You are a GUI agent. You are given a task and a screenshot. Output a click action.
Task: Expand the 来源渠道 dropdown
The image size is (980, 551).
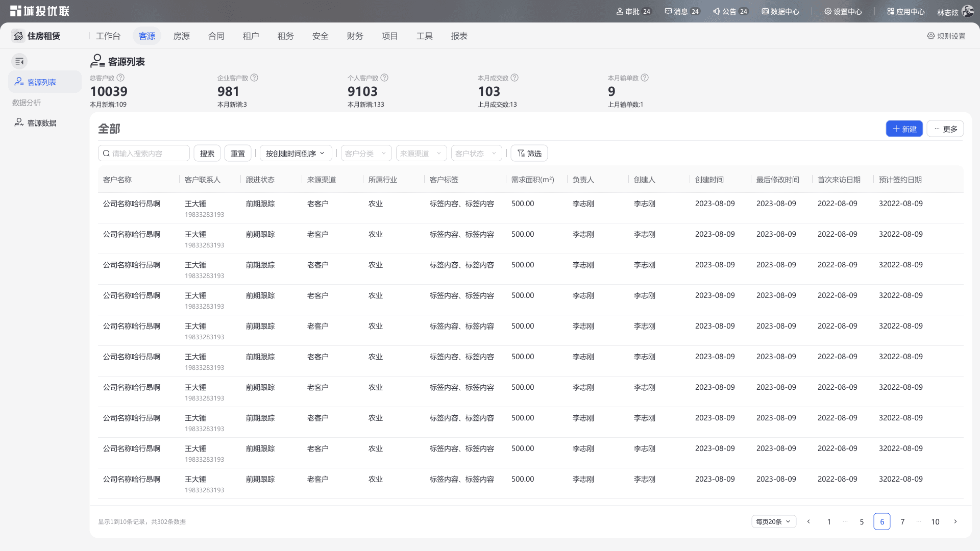click(422, 153)
